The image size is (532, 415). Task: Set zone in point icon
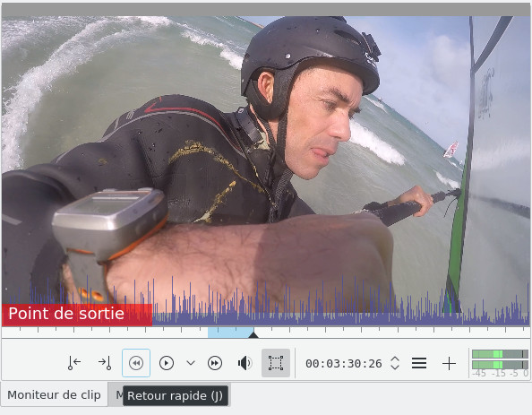click(74, 363)
